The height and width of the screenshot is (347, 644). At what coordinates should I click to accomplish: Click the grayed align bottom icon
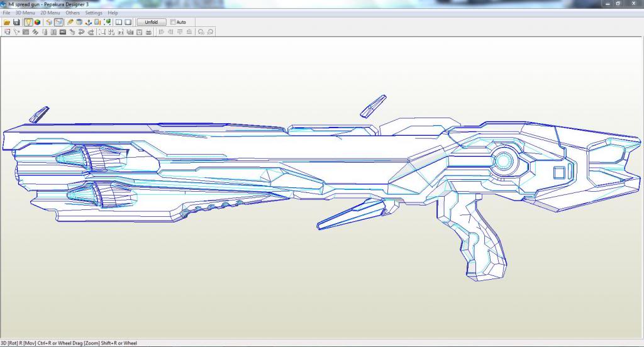[x=189, y=32]
